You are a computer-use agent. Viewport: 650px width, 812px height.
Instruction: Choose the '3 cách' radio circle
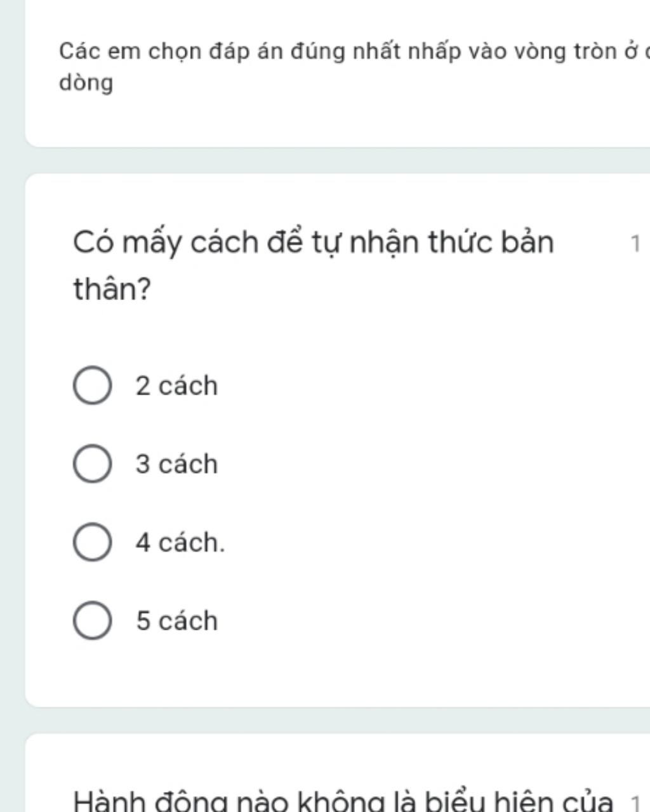[93, 464]
